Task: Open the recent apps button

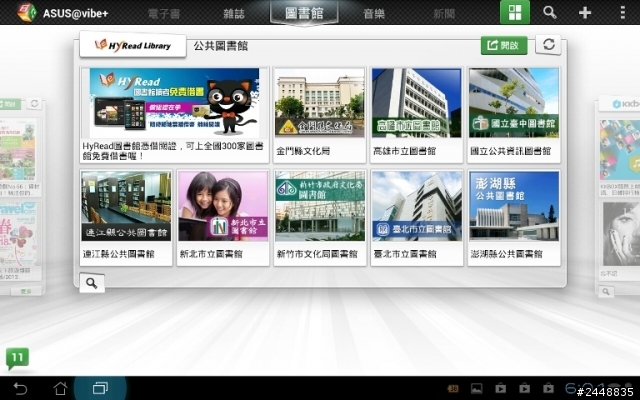Action: coord(100,388)
